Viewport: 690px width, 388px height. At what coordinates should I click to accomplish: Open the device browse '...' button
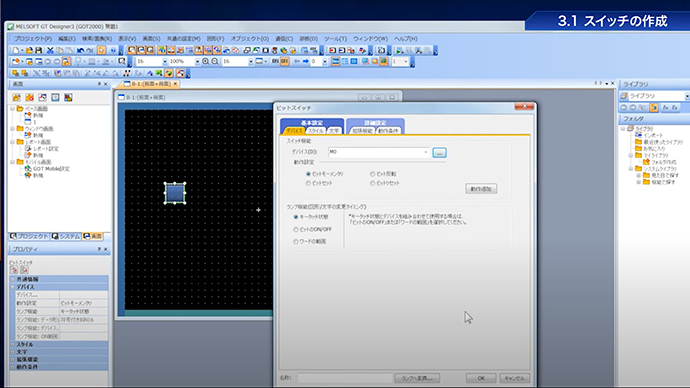click(439, 153)
